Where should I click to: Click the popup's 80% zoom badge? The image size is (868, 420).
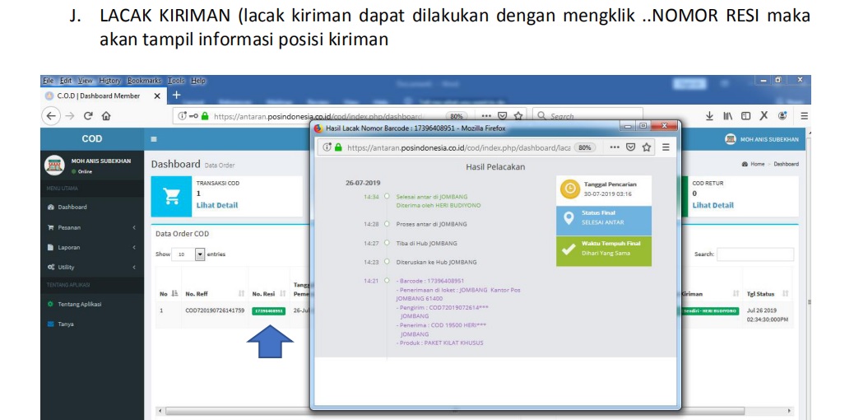[x=586, y=147]
